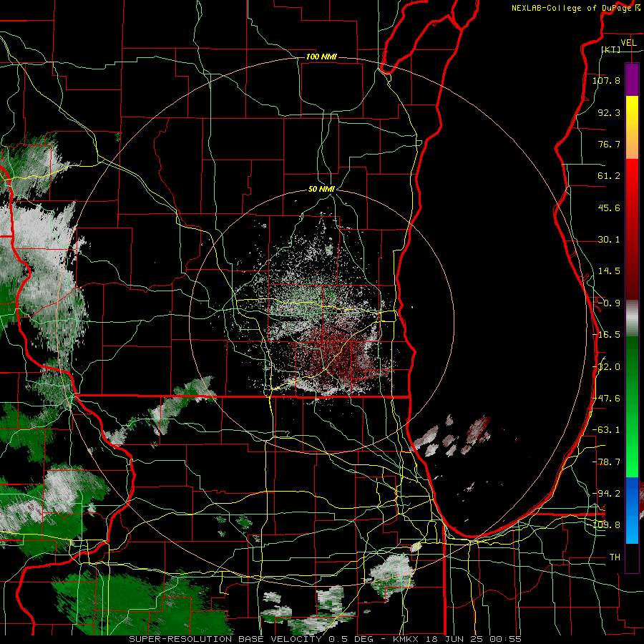Click the 30.1 velocity scale value

click(609, 240)
